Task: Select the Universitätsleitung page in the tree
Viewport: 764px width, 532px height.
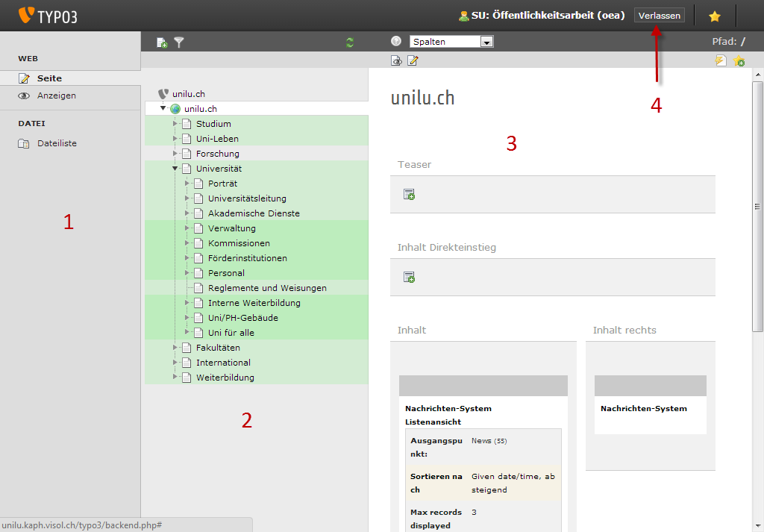Action: [247, 198]
